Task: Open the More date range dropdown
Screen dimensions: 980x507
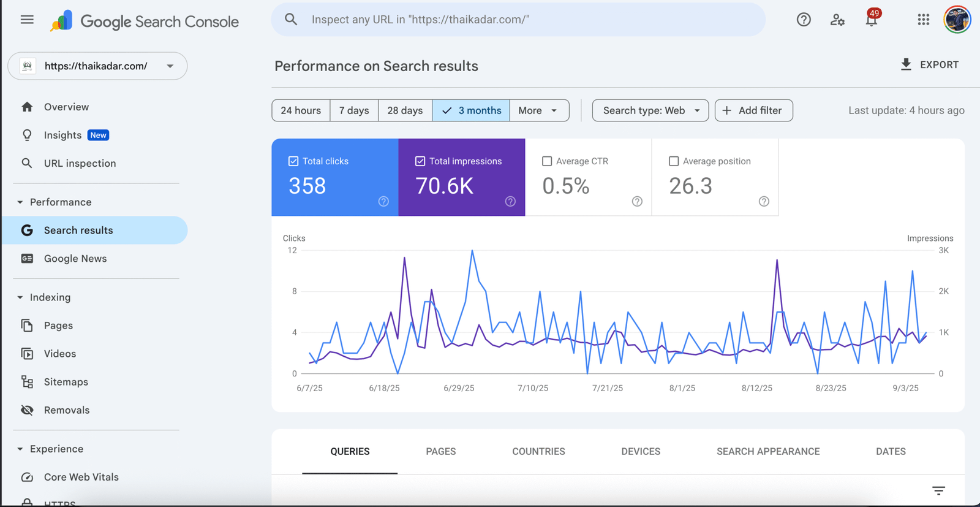Action: click(539, 110)
